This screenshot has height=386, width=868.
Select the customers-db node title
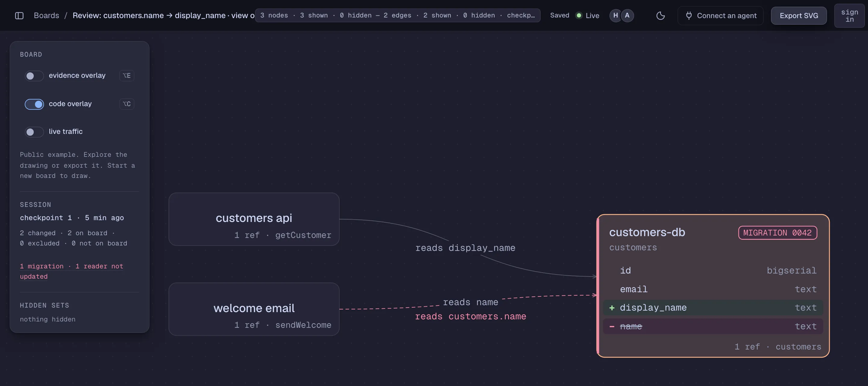(647, 232)
